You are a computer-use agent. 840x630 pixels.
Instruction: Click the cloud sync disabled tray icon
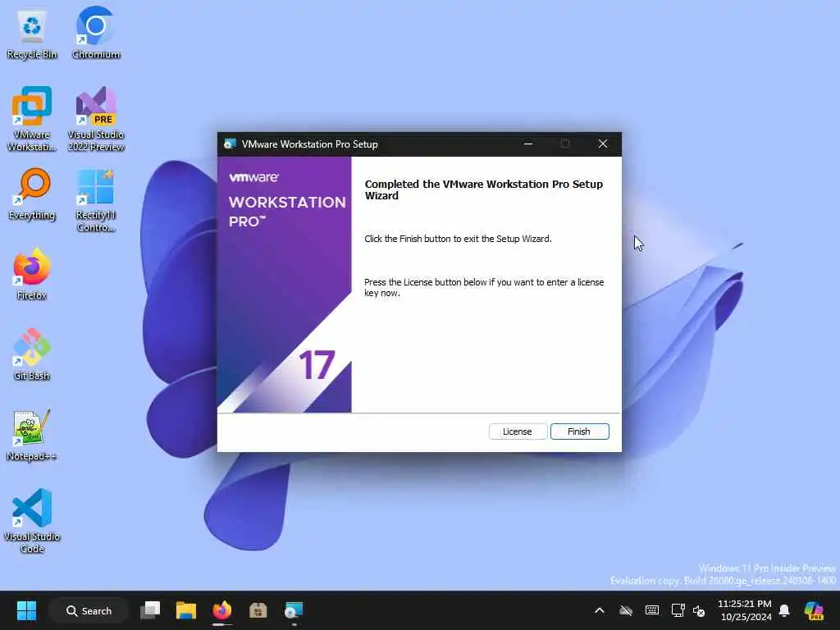tap(626, 610)
